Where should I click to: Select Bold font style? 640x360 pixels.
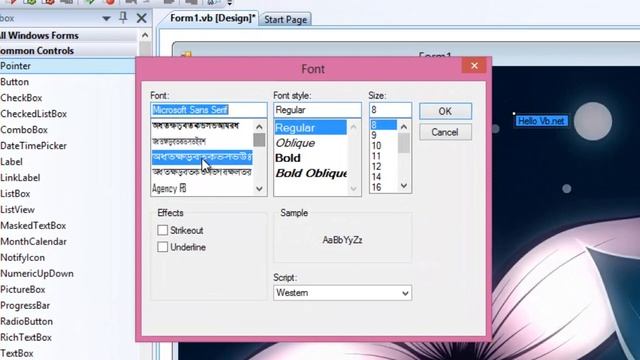pyautogui.click(x=288, y=158)
